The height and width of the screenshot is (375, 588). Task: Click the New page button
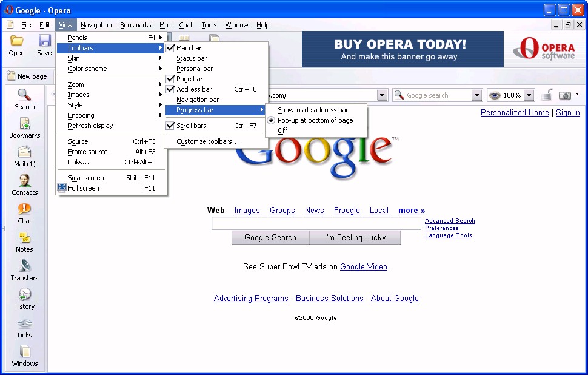27,76
